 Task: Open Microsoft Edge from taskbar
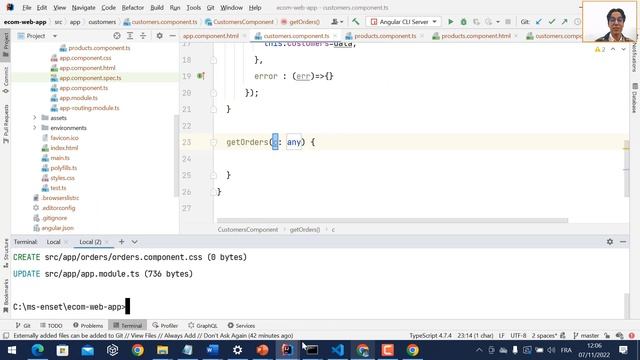tap(38, 350)
